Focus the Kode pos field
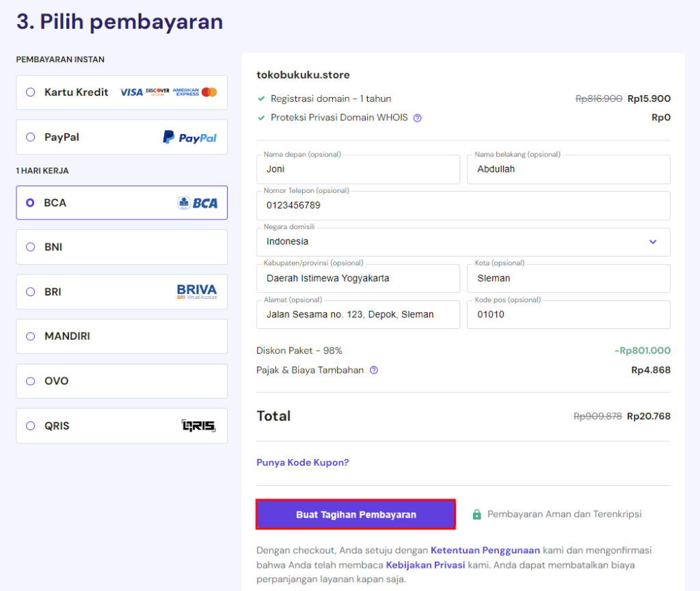 click(x=568, y=315)
